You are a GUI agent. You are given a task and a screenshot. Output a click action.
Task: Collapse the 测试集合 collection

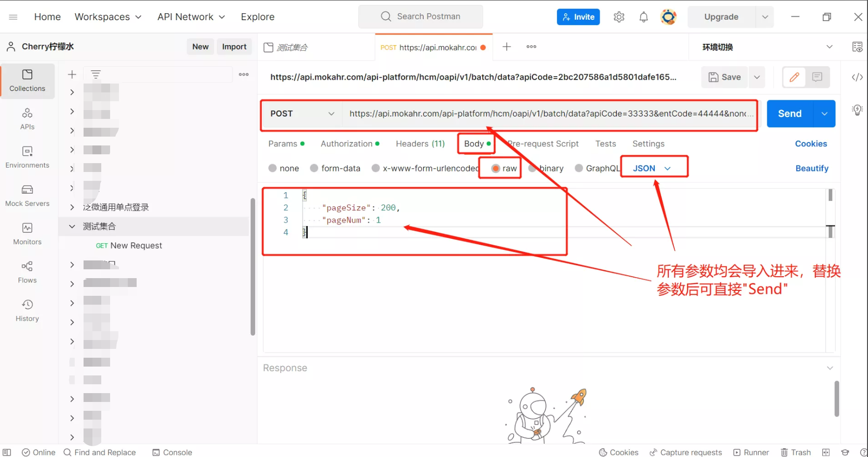pyautogui.click(x=72, y=226)
